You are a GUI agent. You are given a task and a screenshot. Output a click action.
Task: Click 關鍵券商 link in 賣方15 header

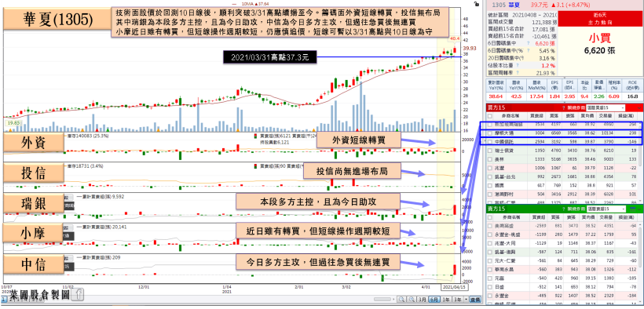pyautogui.click(x=576, y=209)
